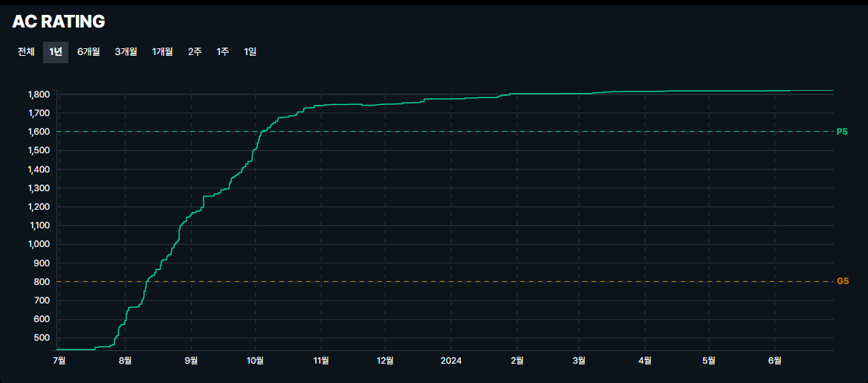This screenshot has height=383, width=868.
Task: Click the 1,200 y-axis label
Action: point(39,207)
